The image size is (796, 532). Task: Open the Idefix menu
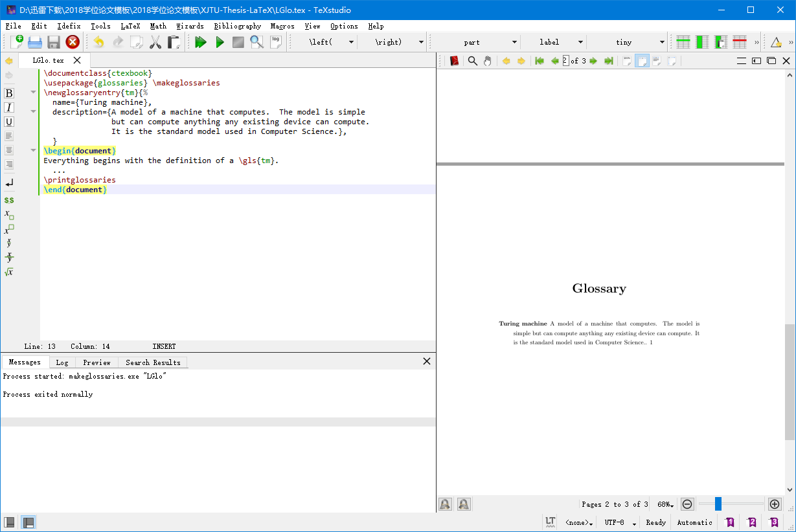tap(69, 26)
